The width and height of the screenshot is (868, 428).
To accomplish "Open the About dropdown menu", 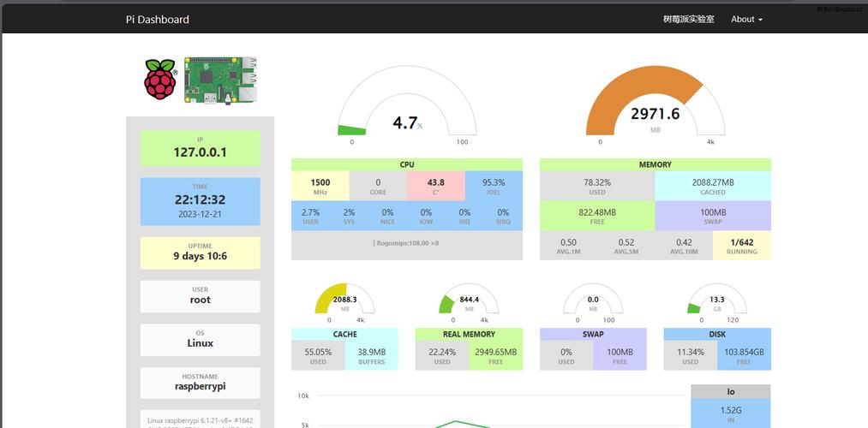I will tap(747, 20).
